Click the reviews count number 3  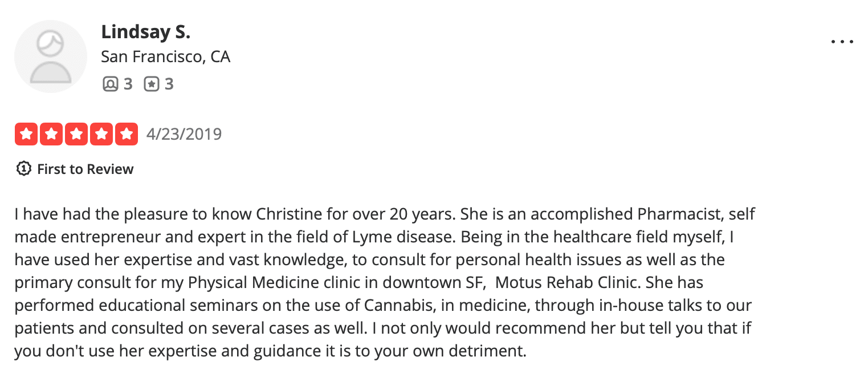click(169, 84)
